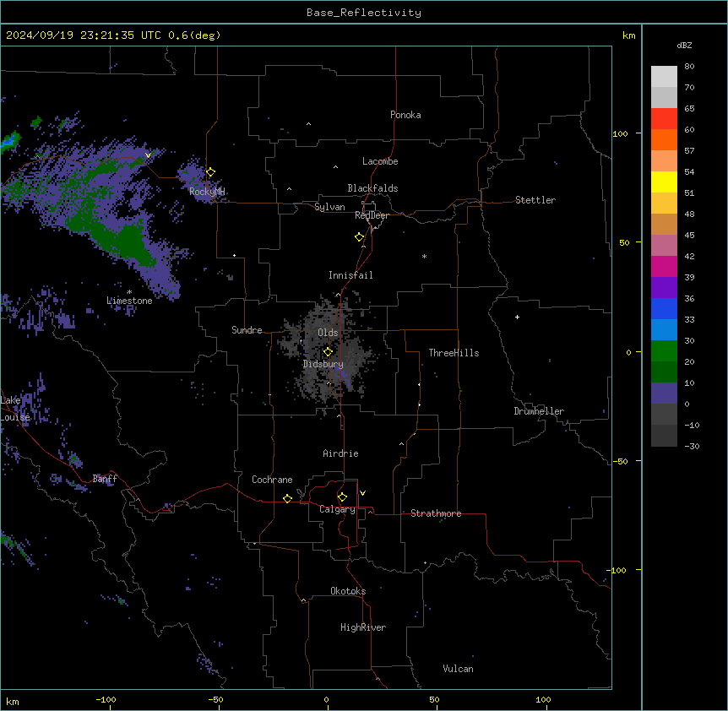Select the yellow diamond marker south of RedDeer
This screenshot has width=728, height=711.
(x=360, y=237)
